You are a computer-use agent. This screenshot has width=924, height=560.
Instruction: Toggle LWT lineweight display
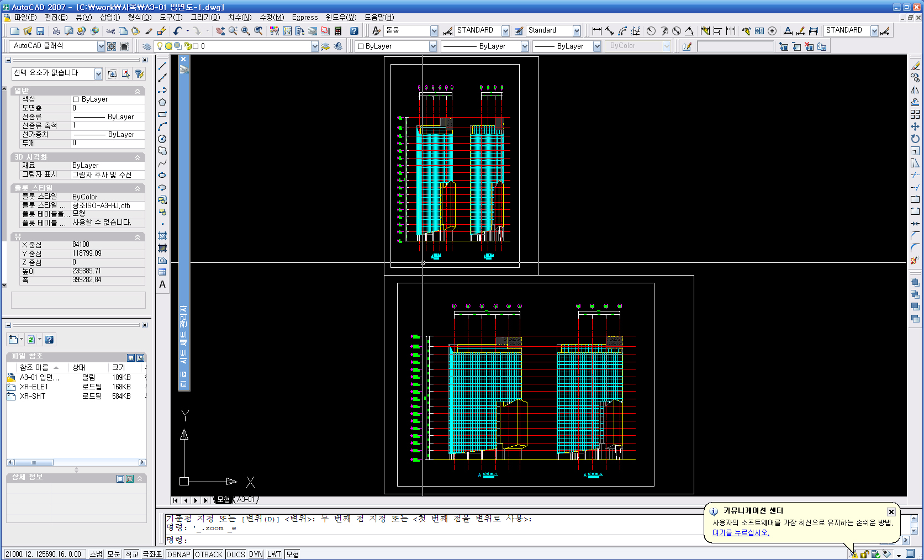click(274, 554)
